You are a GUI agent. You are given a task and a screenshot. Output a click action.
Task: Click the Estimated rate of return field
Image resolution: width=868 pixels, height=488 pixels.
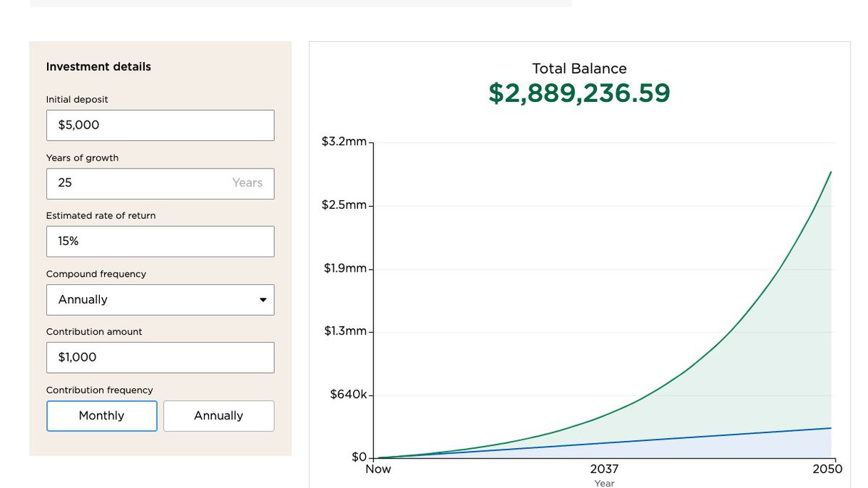click(x=160, y=241)
